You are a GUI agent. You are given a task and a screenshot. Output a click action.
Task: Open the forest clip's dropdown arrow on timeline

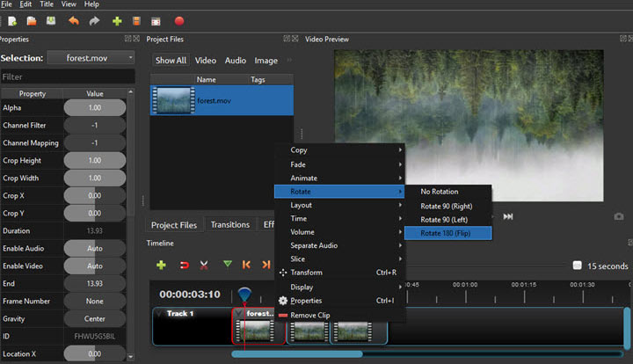239,313
